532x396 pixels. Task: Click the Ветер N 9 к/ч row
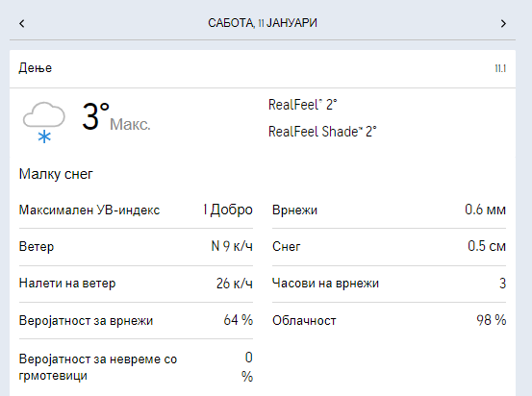(x=136, y=246)
